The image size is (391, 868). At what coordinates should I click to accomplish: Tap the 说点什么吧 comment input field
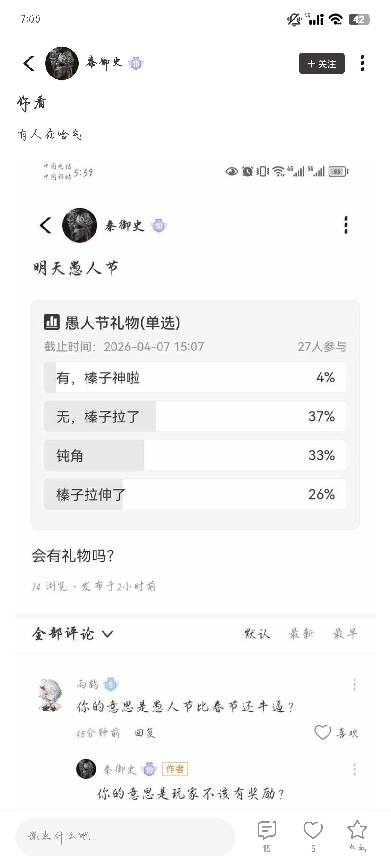125,837
